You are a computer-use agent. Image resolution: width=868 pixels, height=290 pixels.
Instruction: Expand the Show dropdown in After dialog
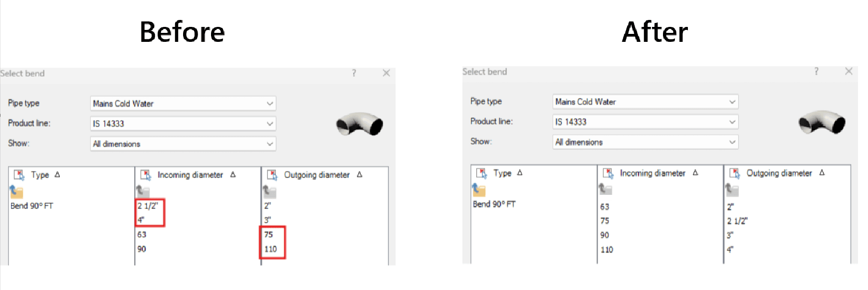(x=646, y=142)
